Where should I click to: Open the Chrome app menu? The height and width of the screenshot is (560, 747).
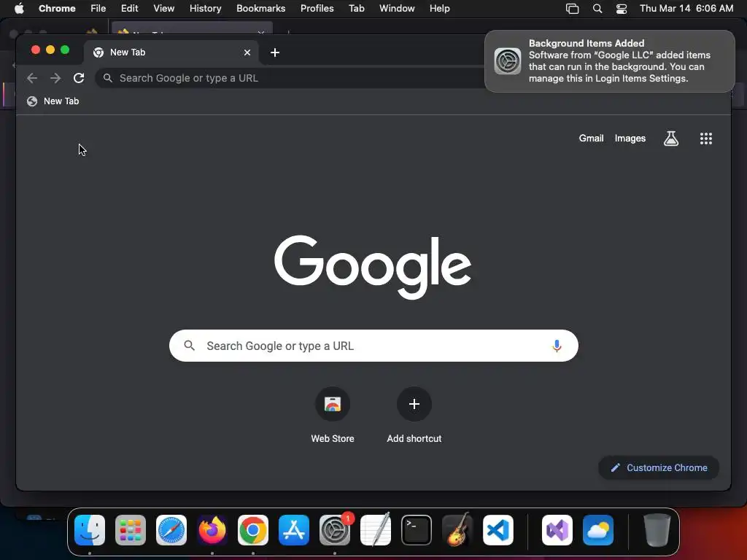point(57,9)
